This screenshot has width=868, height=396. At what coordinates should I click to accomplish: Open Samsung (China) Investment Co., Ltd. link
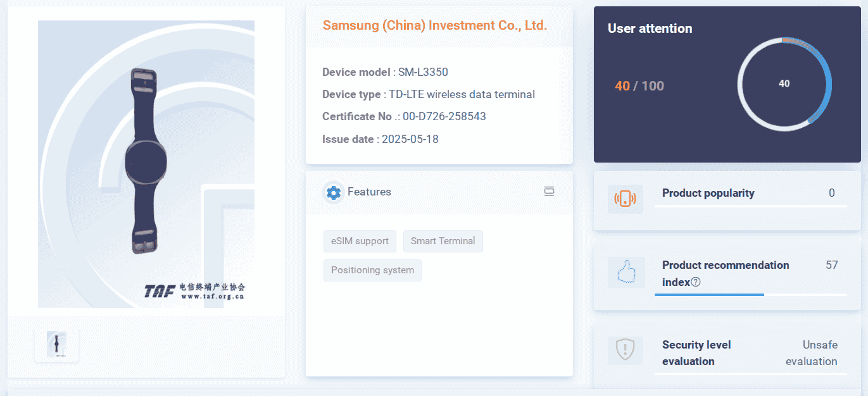tap(435, 25)
